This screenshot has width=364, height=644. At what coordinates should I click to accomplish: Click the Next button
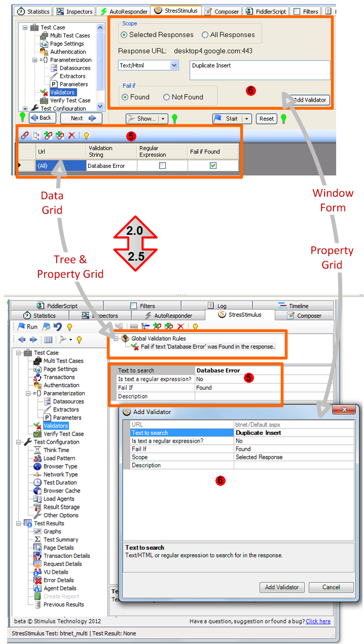click(x=81, y=118)
